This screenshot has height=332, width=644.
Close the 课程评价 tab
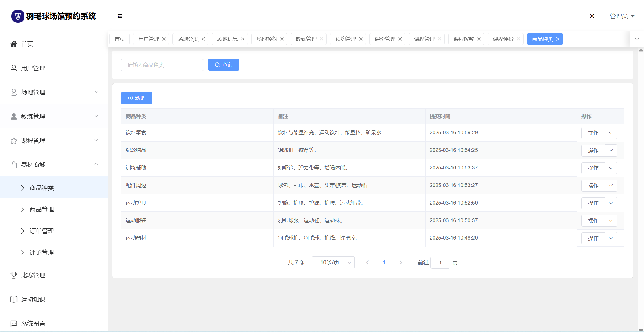tap(518, 39)
